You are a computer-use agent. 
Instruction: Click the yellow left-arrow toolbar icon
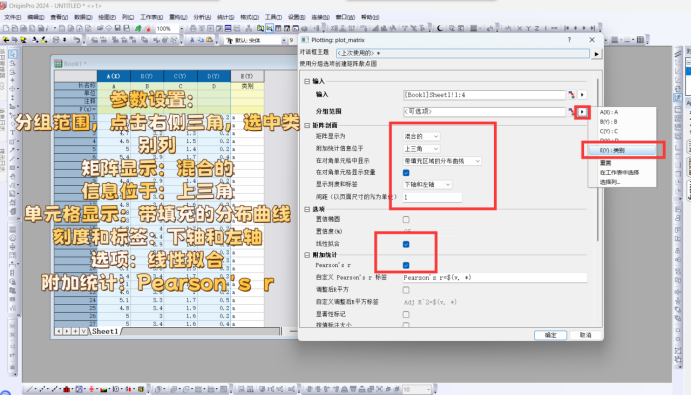6,40
